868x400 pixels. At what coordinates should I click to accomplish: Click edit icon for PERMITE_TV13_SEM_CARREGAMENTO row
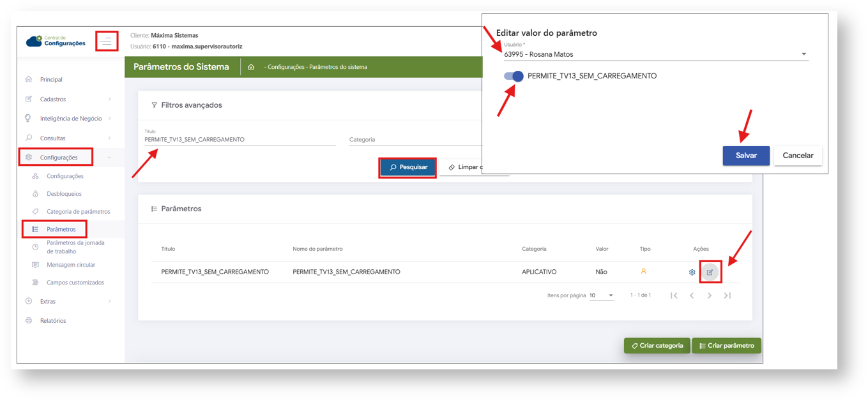(x=710, y=272)
